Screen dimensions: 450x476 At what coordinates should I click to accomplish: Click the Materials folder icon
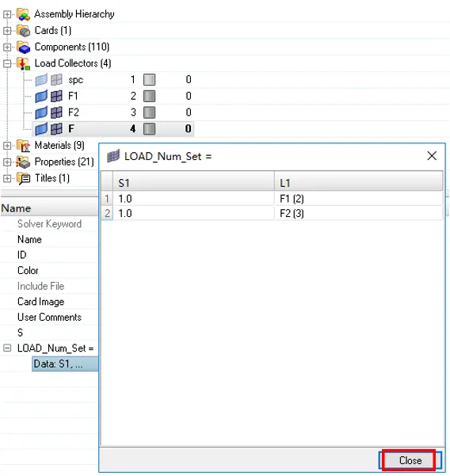coord(23,146)
